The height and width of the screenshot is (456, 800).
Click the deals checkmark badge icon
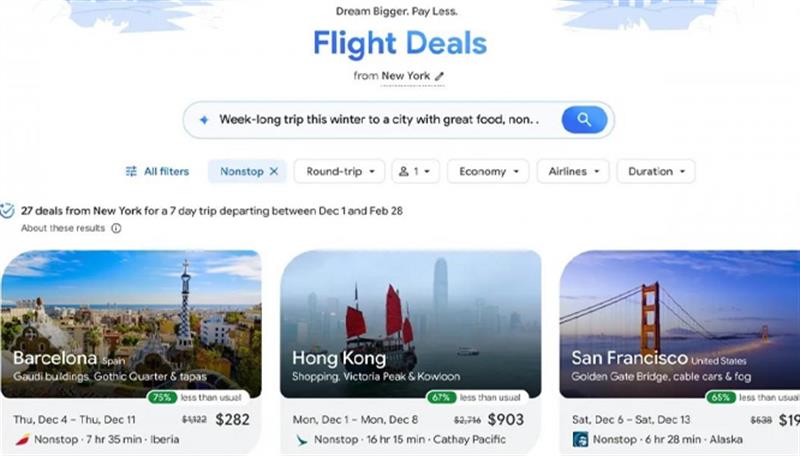click(x=7, y=211)
